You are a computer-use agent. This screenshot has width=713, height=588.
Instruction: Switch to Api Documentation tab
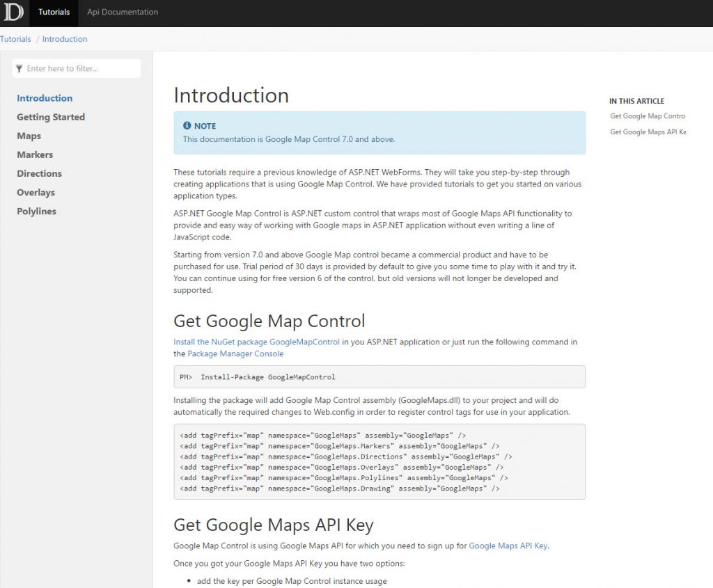(123, 13)
